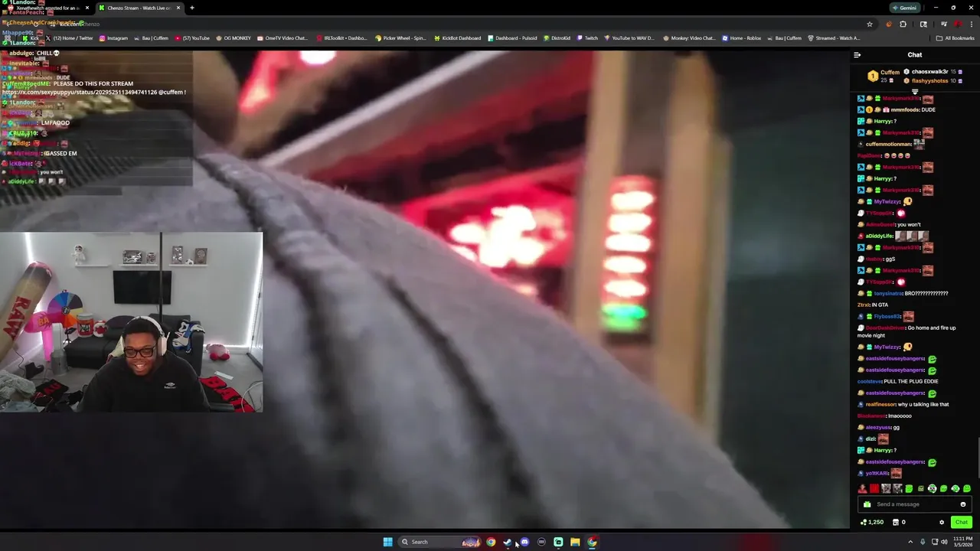Open the gift subs icon in the message box
Image resolution: width=980 pixels, height=551 pixels.
click(x=867, y=504)
